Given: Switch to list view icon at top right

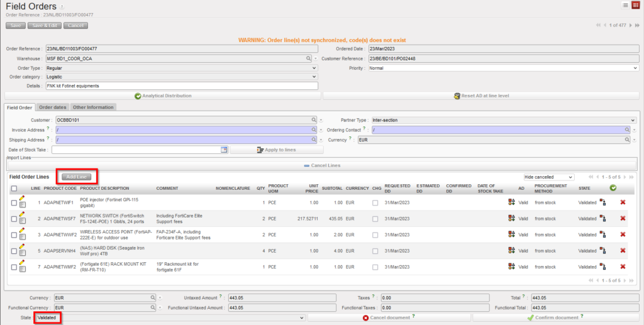Looking at the screenshot, I should 625,5.
